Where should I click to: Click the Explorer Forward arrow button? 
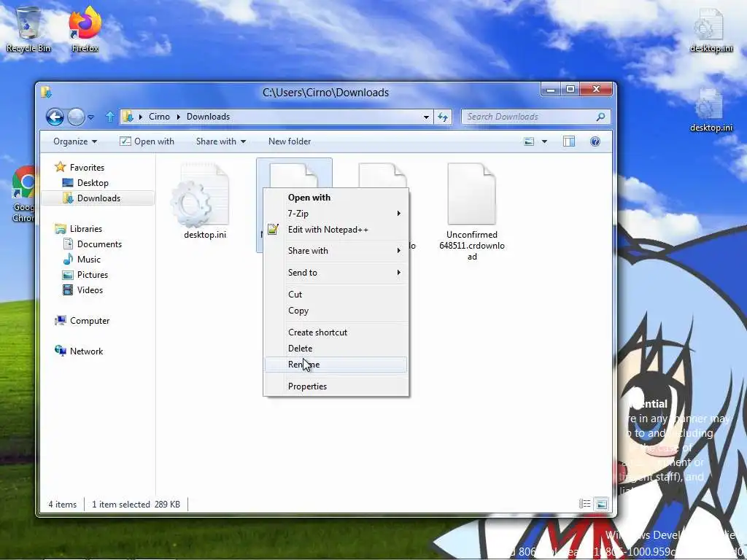point(76,117)
